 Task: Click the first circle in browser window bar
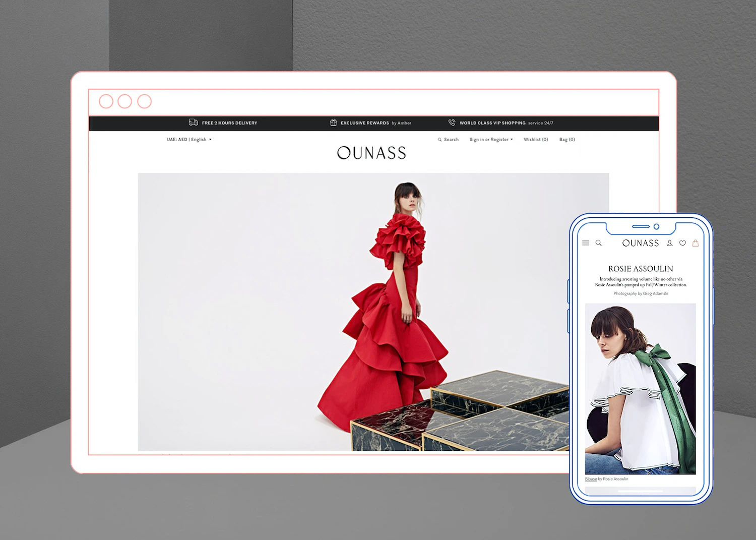click(x=106, y=101)
